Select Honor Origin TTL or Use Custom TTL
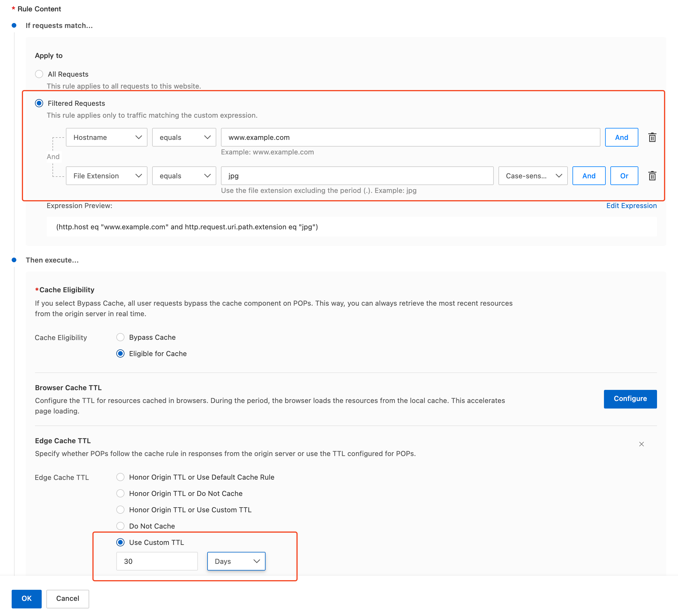 click(120, 510)
